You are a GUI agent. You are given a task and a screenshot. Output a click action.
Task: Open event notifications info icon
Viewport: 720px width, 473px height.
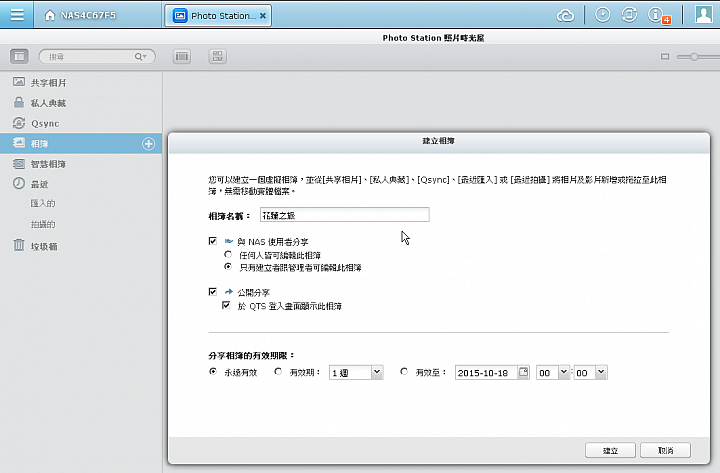point(658,15)
